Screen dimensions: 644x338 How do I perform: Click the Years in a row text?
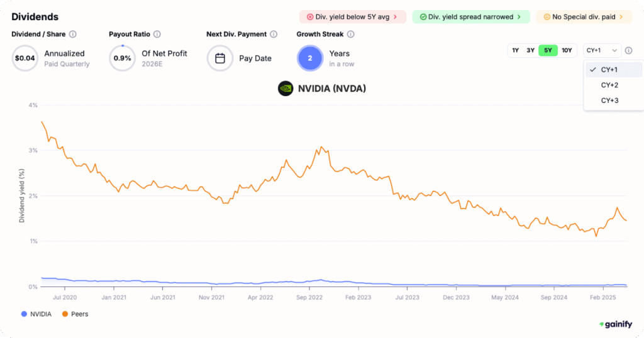click(x=341, y=58)
